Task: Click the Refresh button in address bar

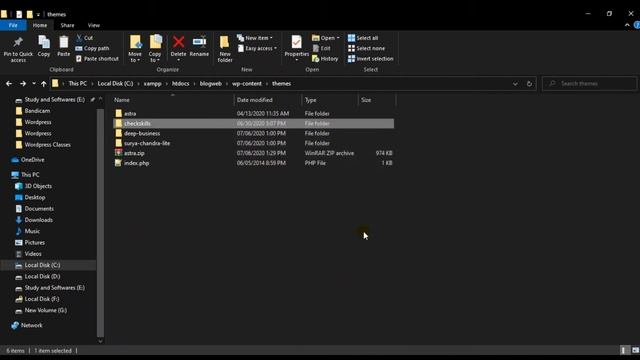Action: pyautogui.click(x=529, y=84)
